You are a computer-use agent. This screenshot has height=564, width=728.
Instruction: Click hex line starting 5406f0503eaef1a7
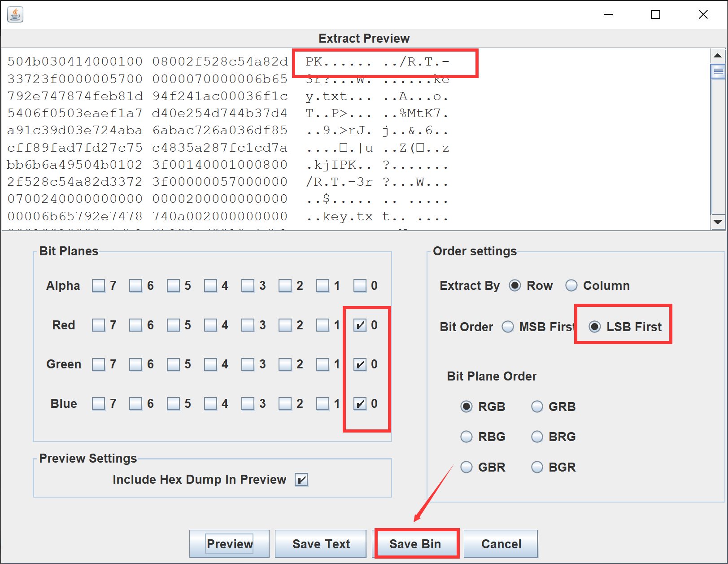tap(228, 113)
